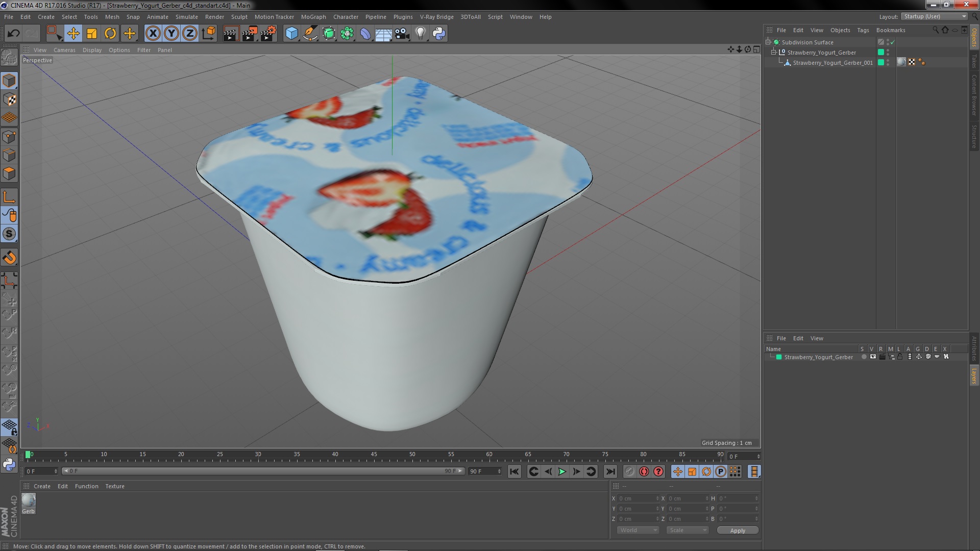Viewport: 980px width, 551px height.
Task: Open the Layout dropdown Startup (User)
Action: click(935, 16)
